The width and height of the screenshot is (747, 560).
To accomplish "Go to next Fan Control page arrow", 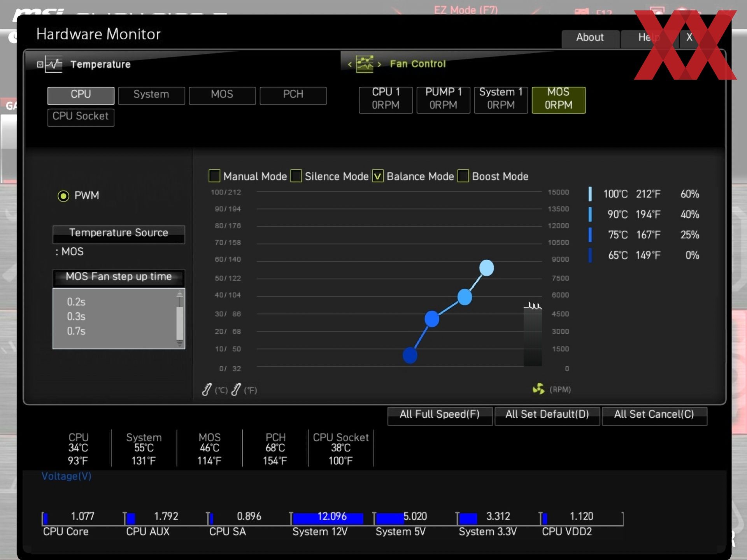I will [x=379, y=64].
